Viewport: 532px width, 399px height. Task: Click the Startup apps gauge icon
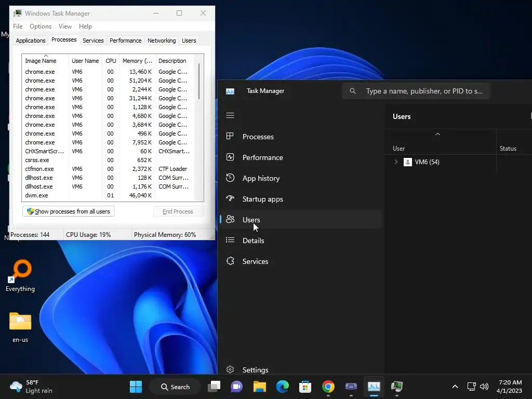click(230, 198)
